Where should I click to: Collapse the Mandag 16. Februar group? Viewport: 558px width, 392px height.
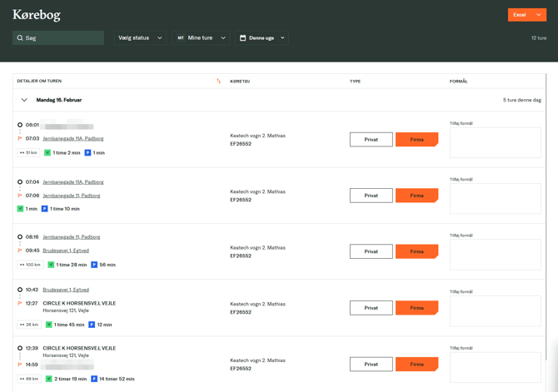tap(24, 100)
